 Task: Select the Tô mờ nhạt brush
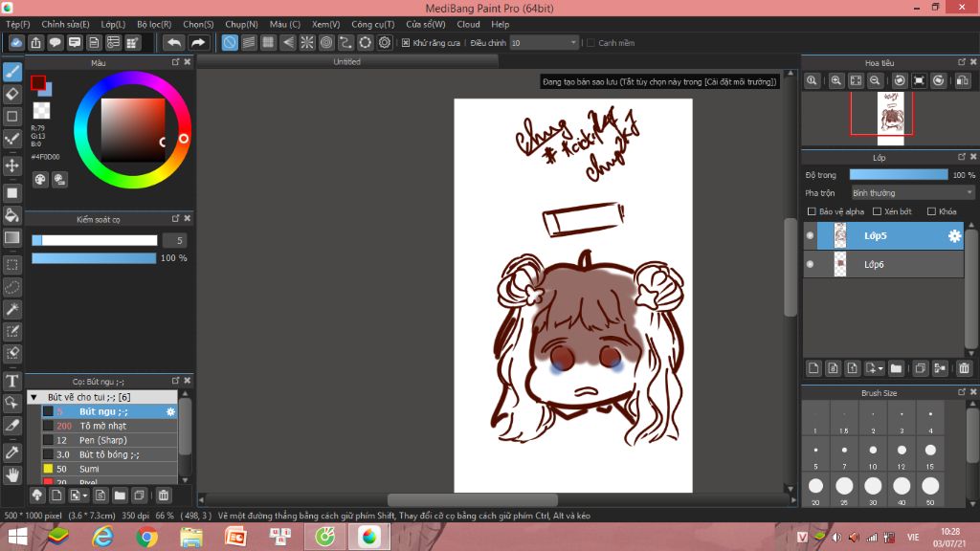point(109,426)
